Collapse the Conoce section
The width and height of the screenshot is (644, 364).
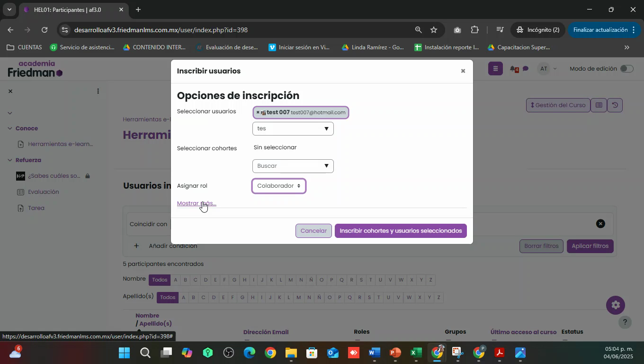pyautogui.click(x=10, y=128)
